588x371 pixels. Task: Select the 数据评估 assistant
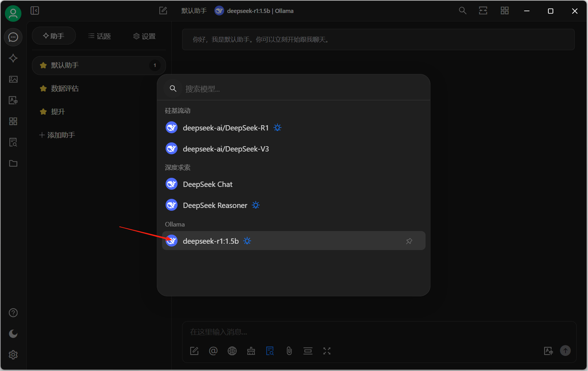(99, 89)
